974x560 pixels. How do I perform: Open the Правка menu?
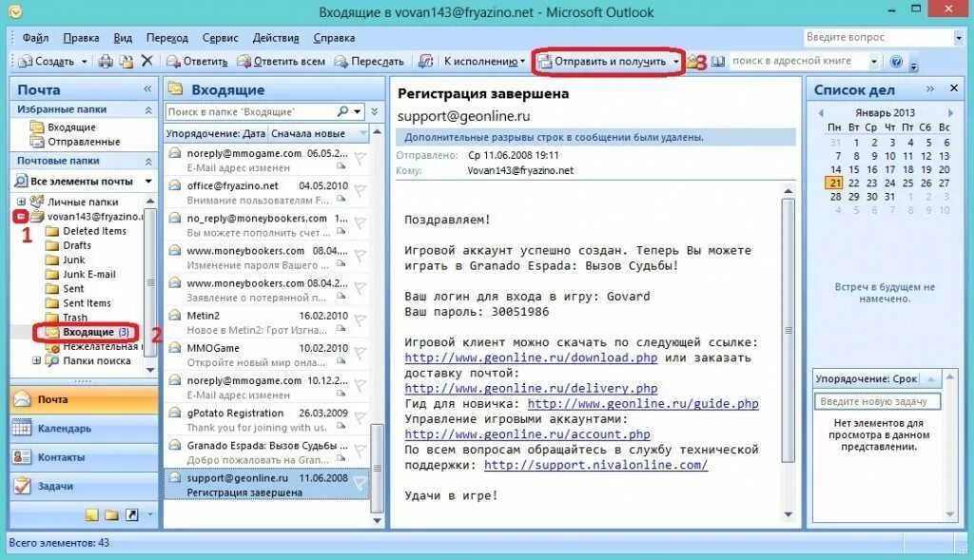(81, 38)
